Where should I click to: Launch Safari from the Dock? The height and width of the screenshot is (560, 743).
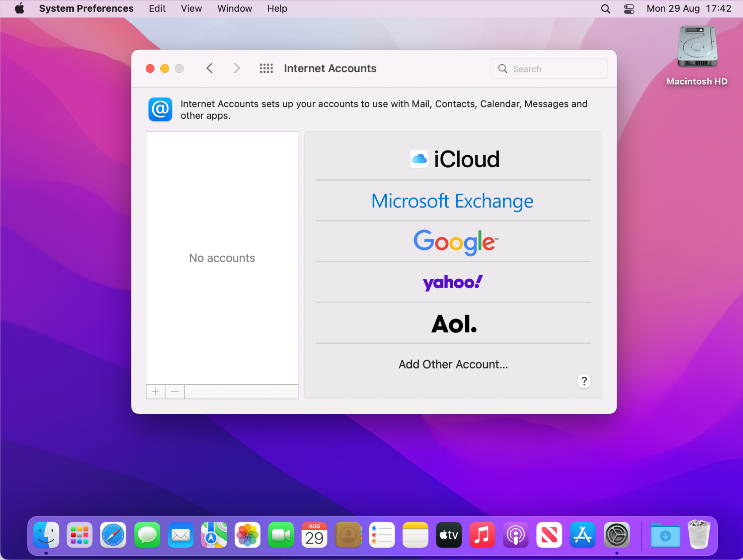(x=113, y=535)
